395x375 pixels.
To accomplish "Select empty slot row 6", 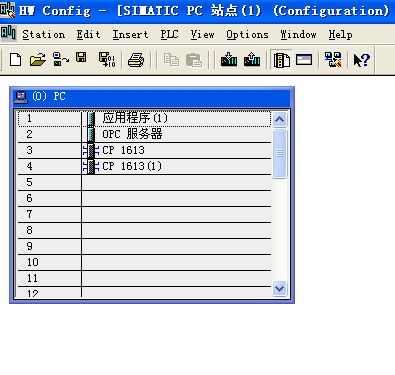I will click(x=144, y=199).
